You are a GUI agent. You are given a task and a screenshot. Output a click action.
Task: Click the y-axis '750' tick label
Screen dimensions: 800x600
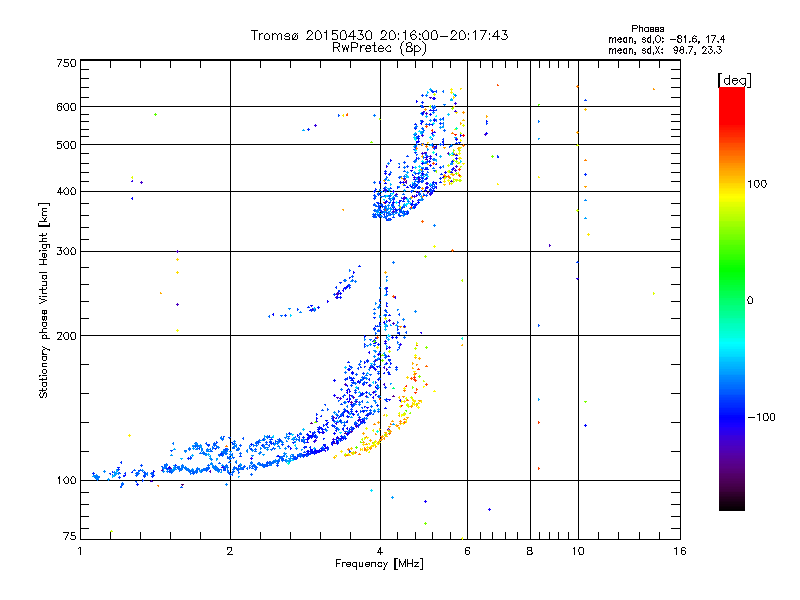tap(66, 63)
